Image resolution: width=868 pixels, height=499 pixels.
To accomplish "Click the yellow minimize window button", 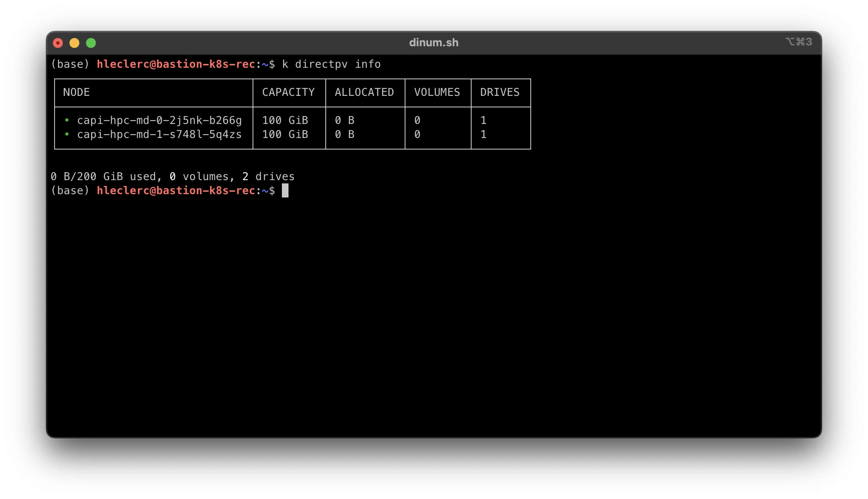I will pos(74,43).
